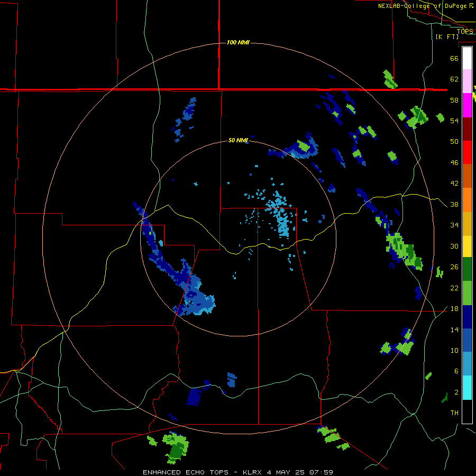Click the magenta 58 kft legend swatch
The image size is (476, 476).
[467, 105]
